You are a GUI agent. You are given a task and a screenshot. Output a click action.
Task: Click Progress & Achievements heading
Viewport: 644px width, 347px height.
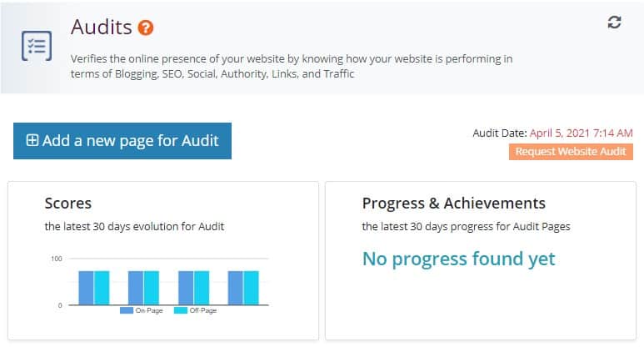click(x=454, y=204)
